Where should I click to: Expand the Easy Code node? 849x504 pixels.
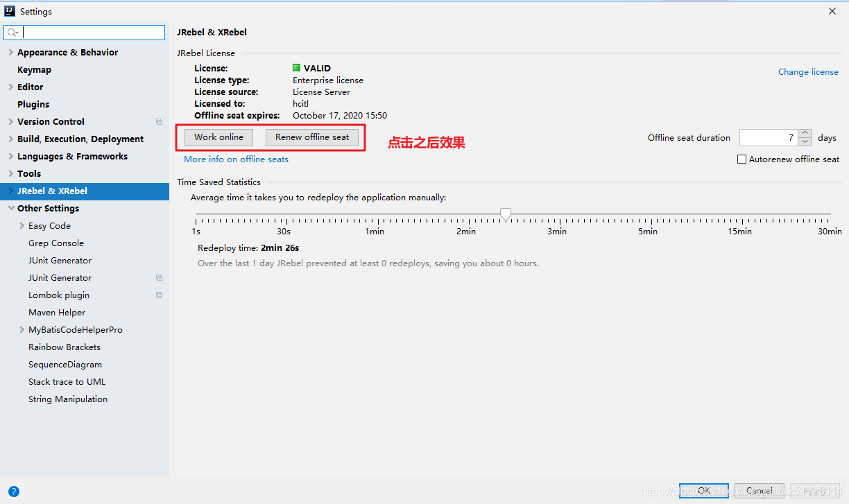(x=22, y=226)
